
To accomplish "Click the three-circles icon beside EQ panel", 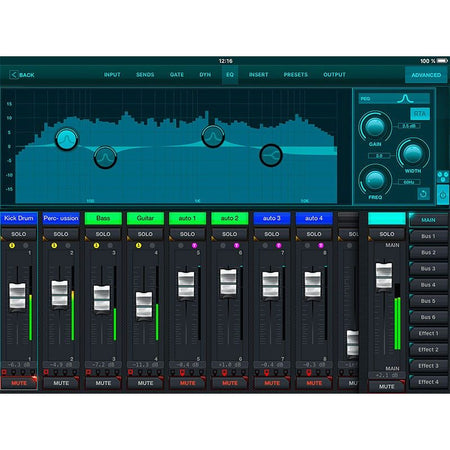I will click(x=443, y=177).
